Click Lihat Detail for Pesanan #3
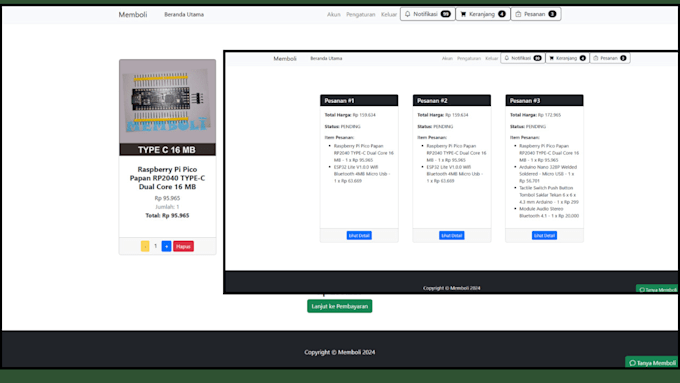The image size is (680, 383). pos(544,235)
